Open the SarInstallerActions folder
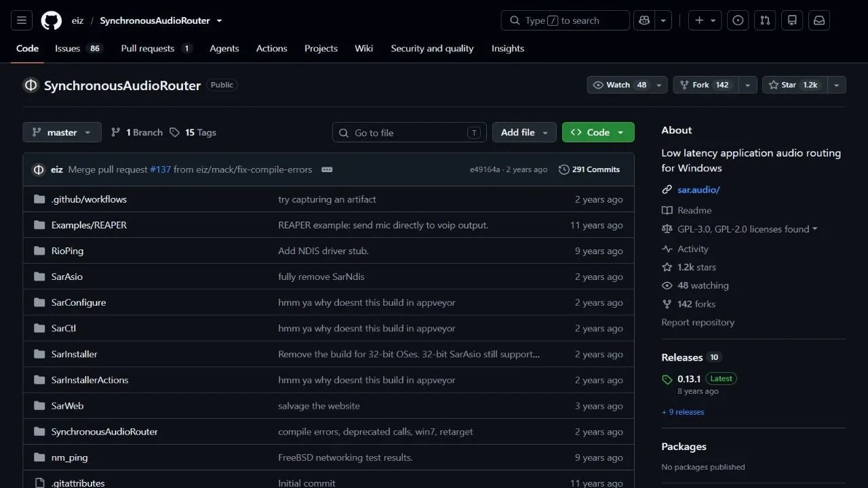Viewport: 868px width, 488px height. (90, 380)
